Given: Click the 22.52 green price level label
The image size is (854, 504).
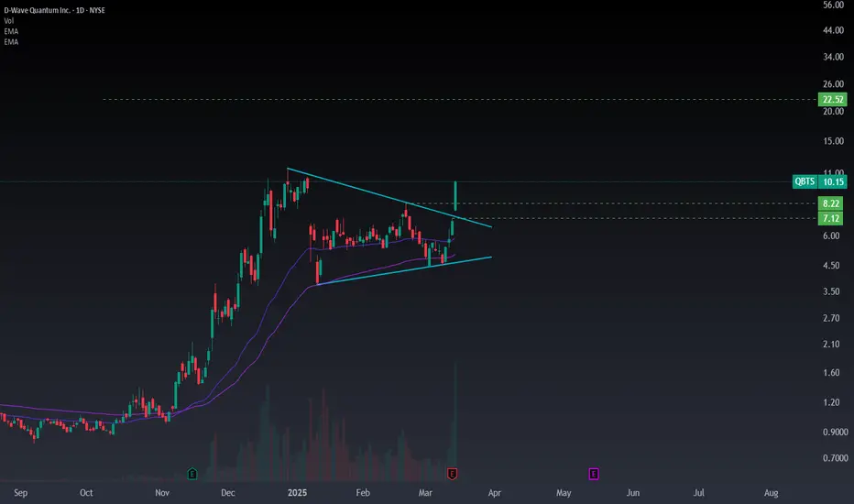Looking at the screenshot, I should [833, 99].
